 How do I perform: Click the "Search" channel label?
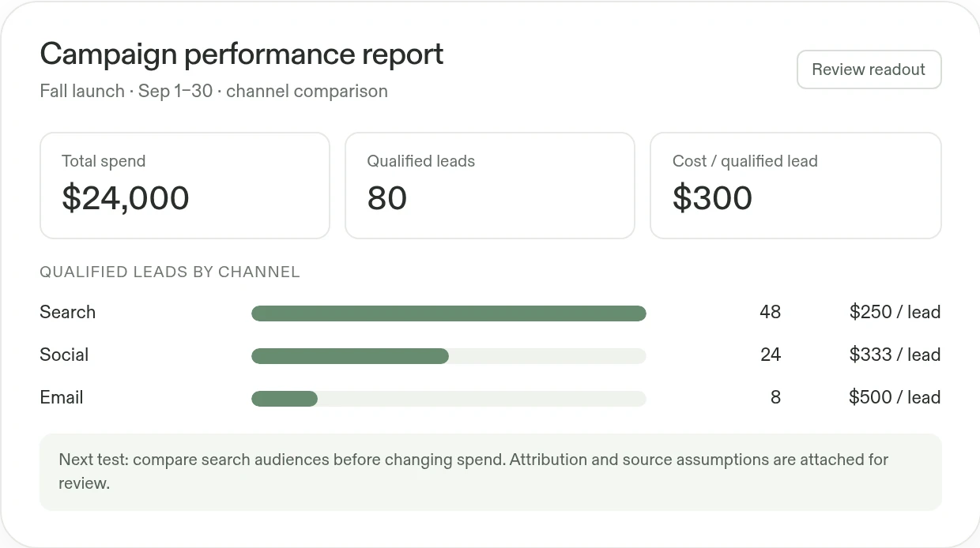pyautogui.click(x=67, y=312)
